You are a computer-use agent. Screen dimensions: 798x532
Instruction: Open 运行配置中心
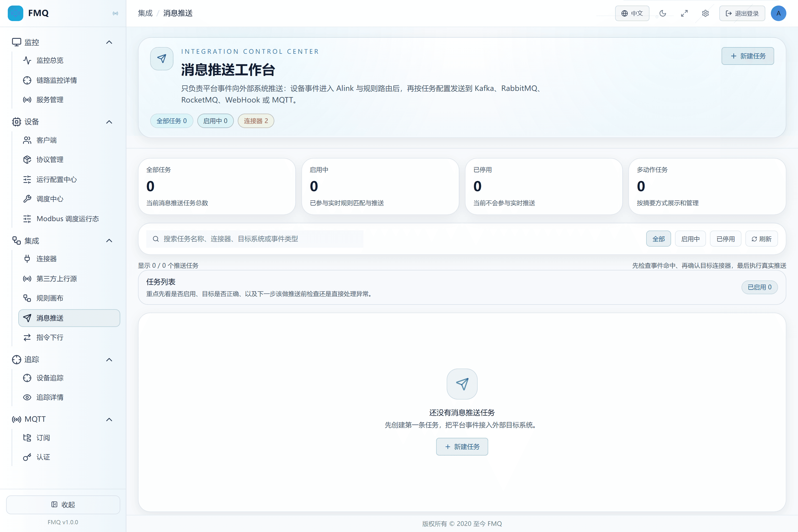pos(69,180)
